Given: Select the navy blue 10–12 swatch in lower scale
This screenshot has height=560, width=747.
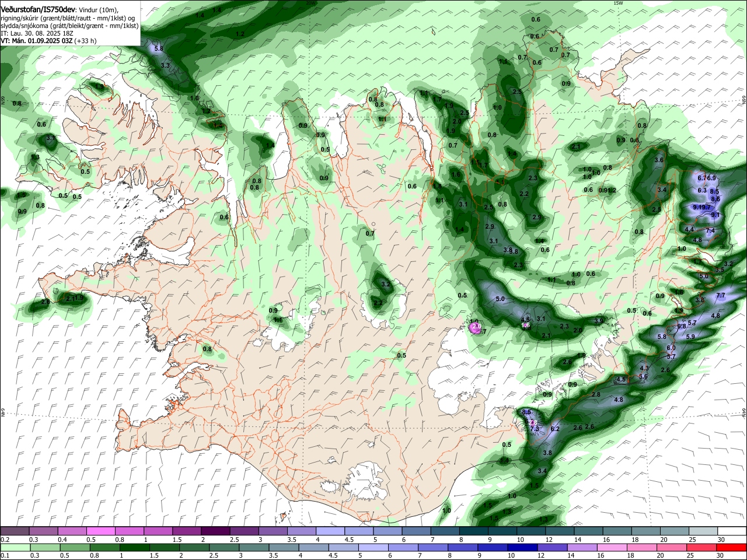Looking at the screenshot, I should (x=522, y=547).
